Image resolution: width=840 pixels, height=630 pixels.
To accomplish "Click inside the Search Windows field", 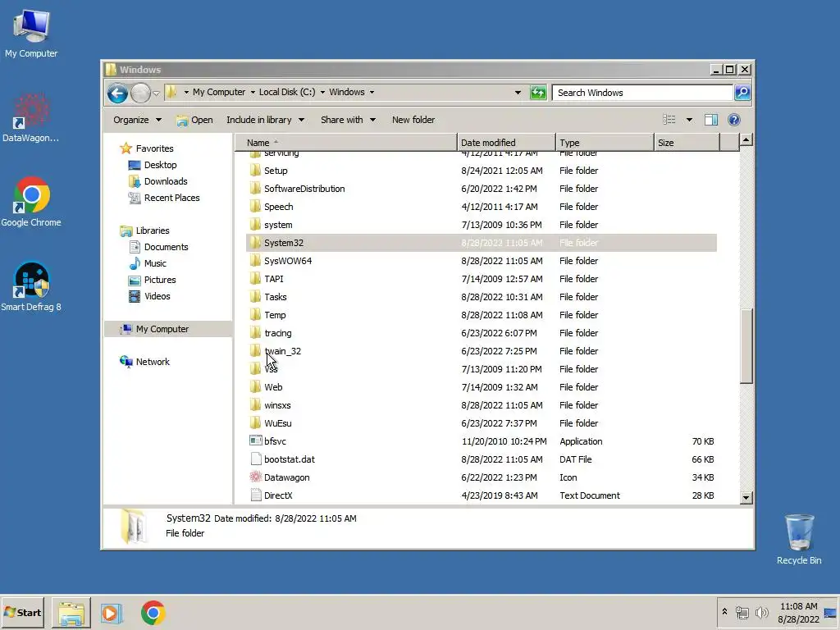I will [x=642, y=93].
